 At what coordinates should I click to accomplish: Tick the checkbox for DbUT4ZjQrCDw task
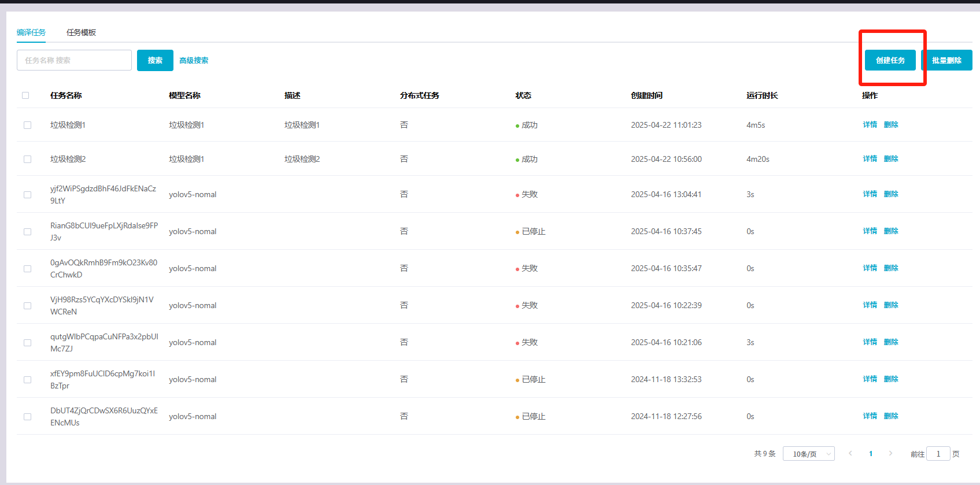coord(27,417)
